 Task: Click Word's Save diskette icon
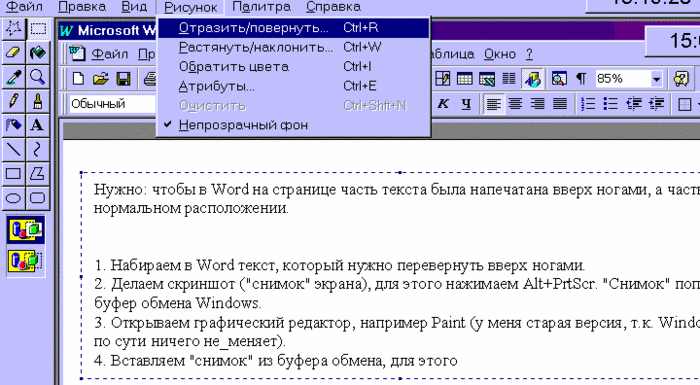(x=123, y=79)
